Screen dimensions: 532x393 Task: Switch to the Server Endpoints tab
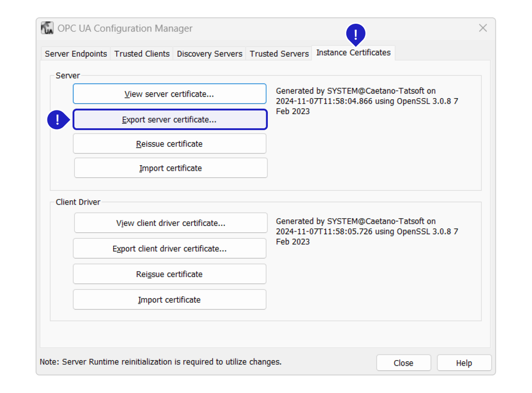click(76, 54)
